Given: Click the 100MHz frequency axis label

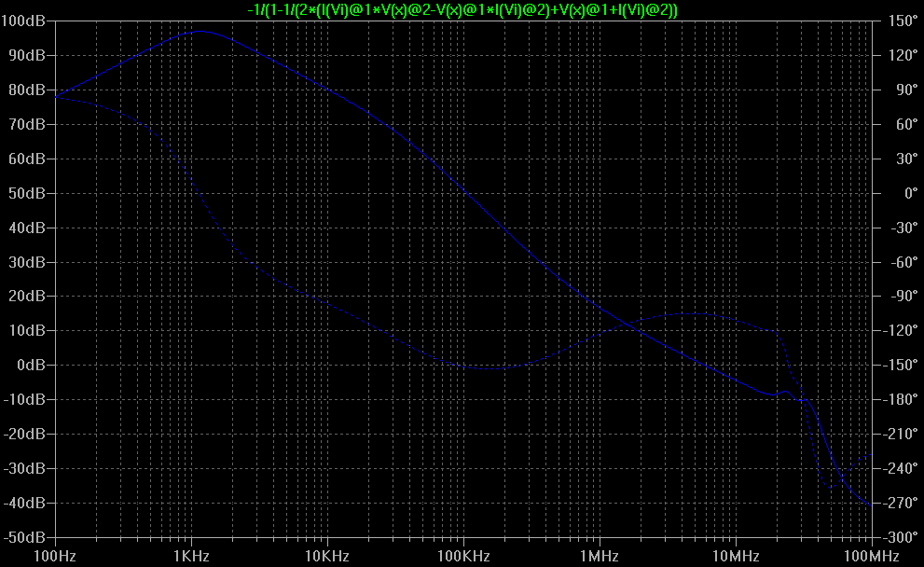Looking at the screenshot, I should point(872,557).
